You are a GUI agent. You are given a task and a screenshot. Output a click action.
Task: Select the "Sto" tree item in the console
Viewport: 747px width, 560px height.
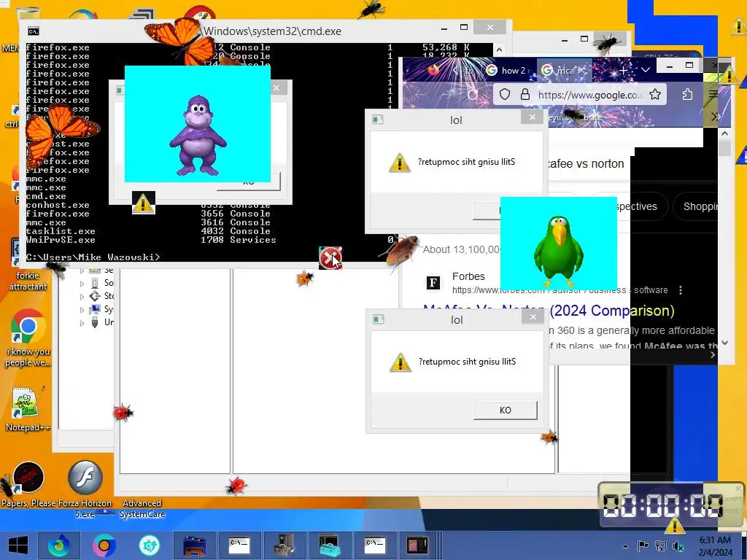[101, 296]
